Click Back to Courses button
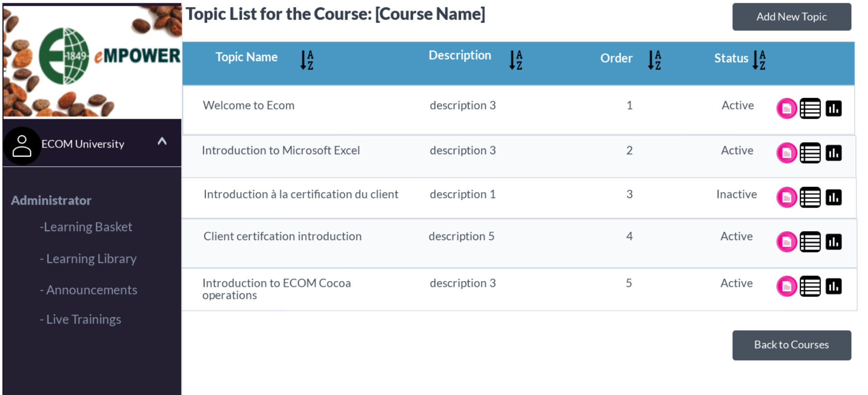868x395 pixels. click(792, 345)
